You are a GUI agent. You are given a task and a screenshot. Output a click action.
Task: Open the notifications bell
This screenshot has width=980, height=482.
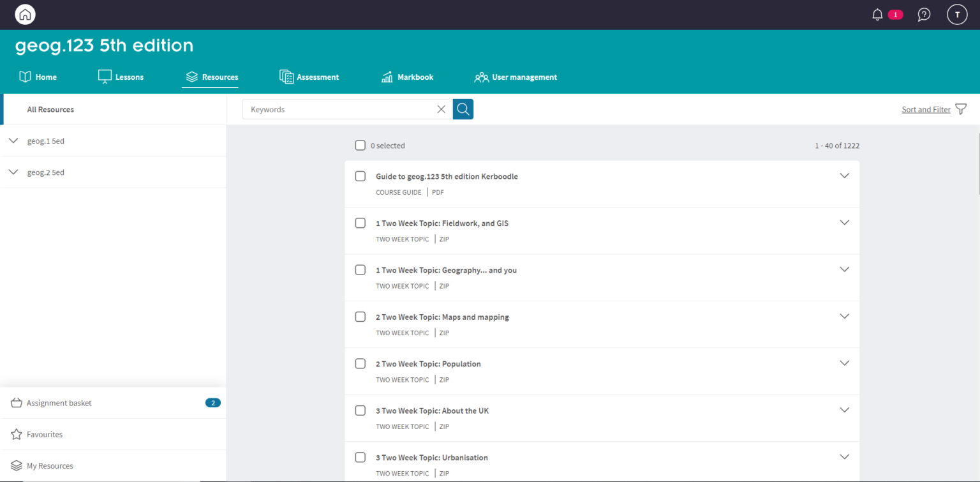click(877, 15)
